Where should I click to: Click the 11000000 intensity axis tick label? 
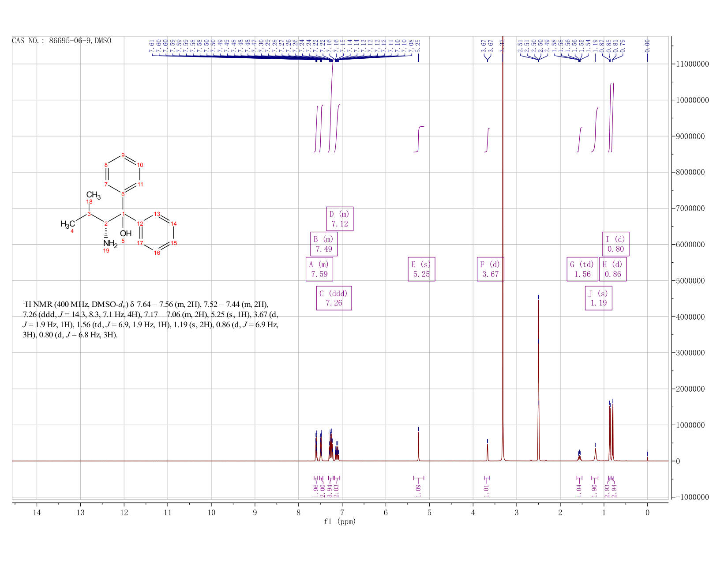(x=692, y=64)
